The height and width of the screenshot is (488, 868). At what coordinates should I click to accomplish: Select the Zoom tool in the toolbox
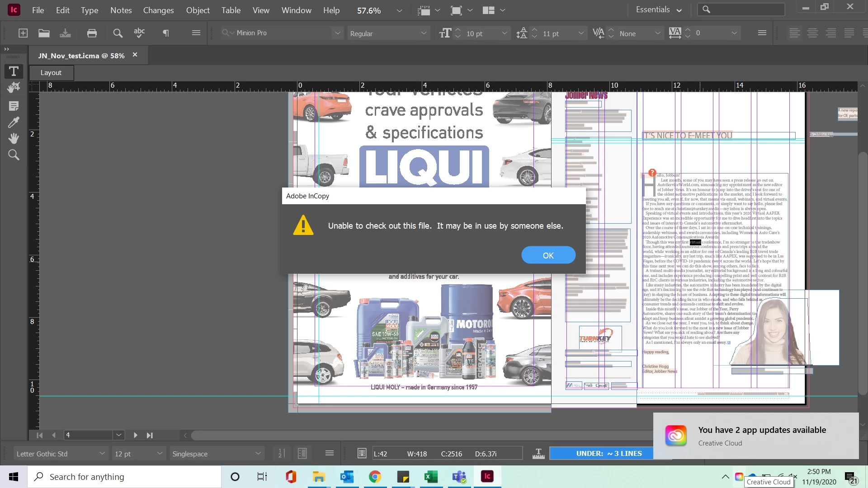click(x=14, y=155)
